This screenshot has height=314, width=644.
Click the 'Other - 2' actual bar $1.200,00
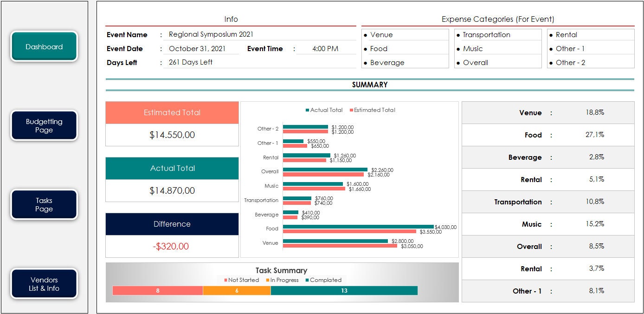[305, 127]
